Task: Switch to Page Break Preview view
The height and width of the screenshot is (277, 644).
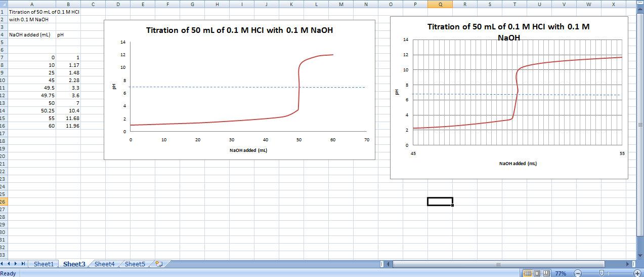Action: point(545,273)
